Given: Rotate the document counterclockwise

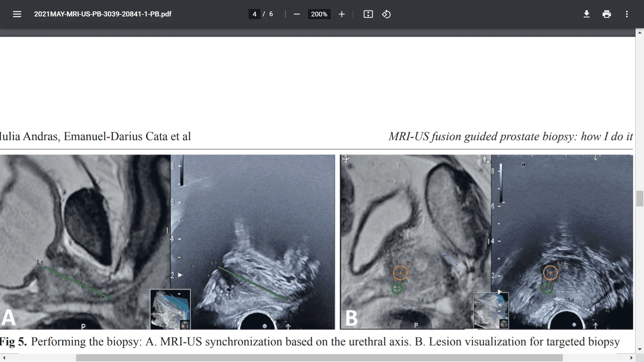Looking at the screenshot, I should (x=386, y=14).
